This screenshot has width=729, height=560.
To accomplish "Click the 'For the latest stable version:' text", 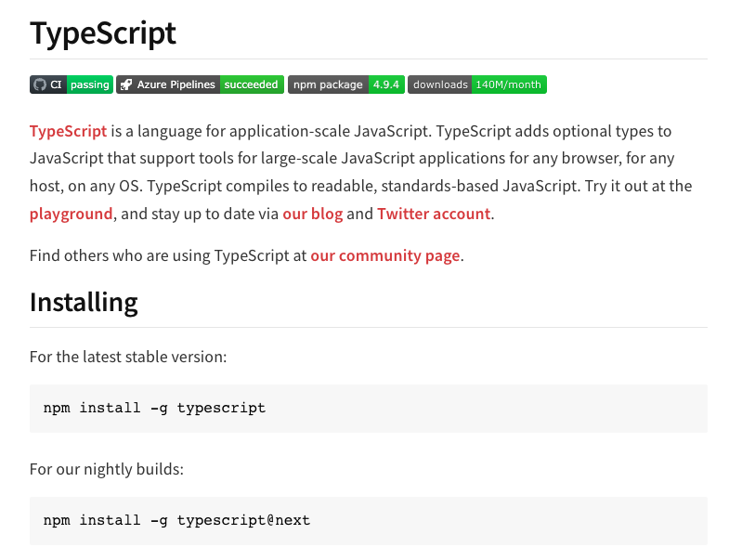I will pos(128,357).
